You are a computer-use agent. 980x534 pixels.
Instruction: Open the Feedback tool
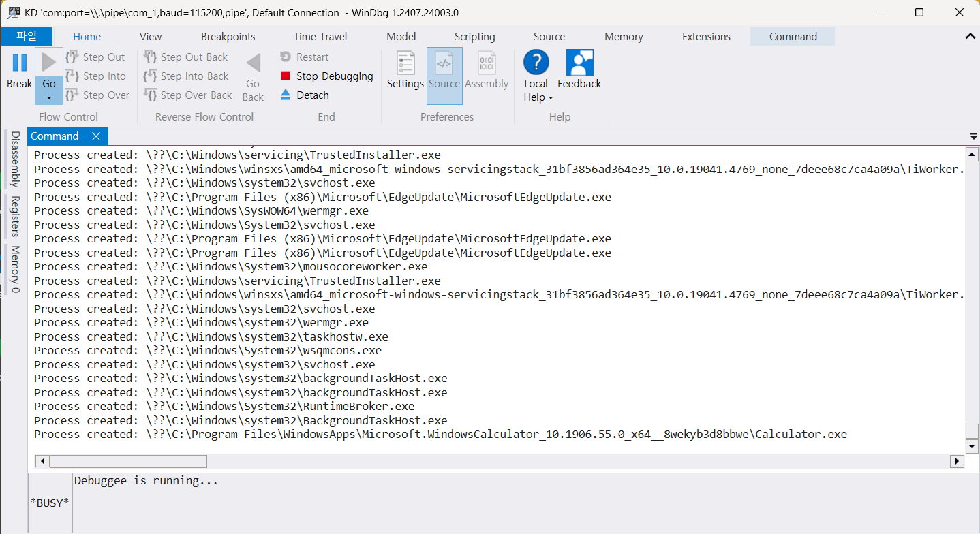(x=579, y=70)
